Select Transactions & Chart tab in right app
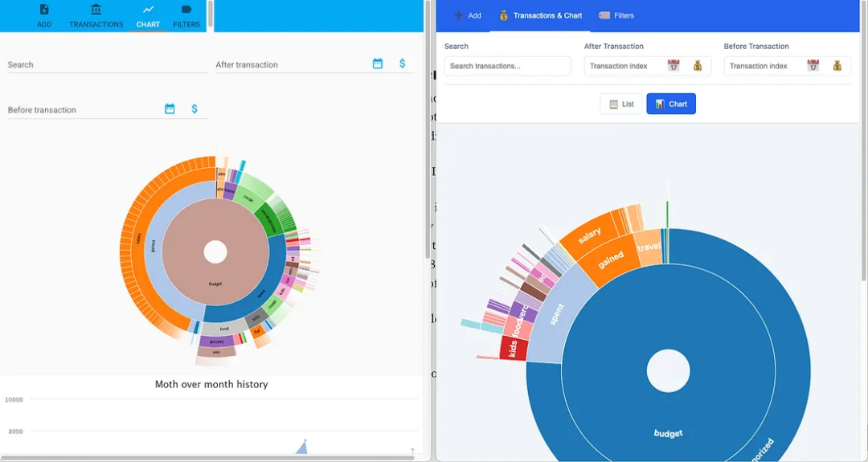The width and height of the screenshot is (868, 462). point(540,15)
